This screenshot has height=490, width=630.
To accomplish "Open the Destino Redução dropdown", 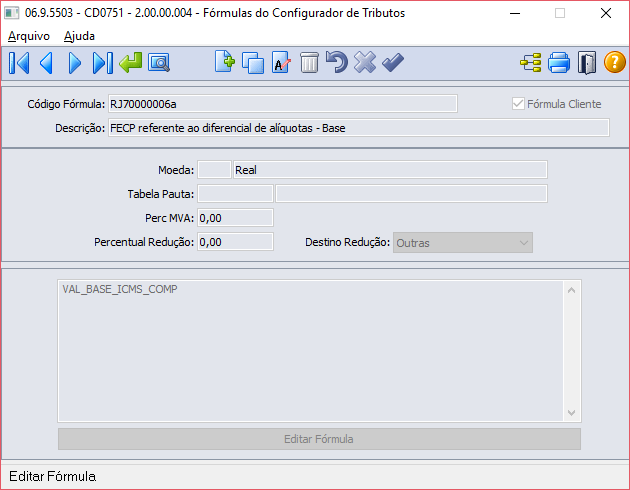I will [463, 243].
